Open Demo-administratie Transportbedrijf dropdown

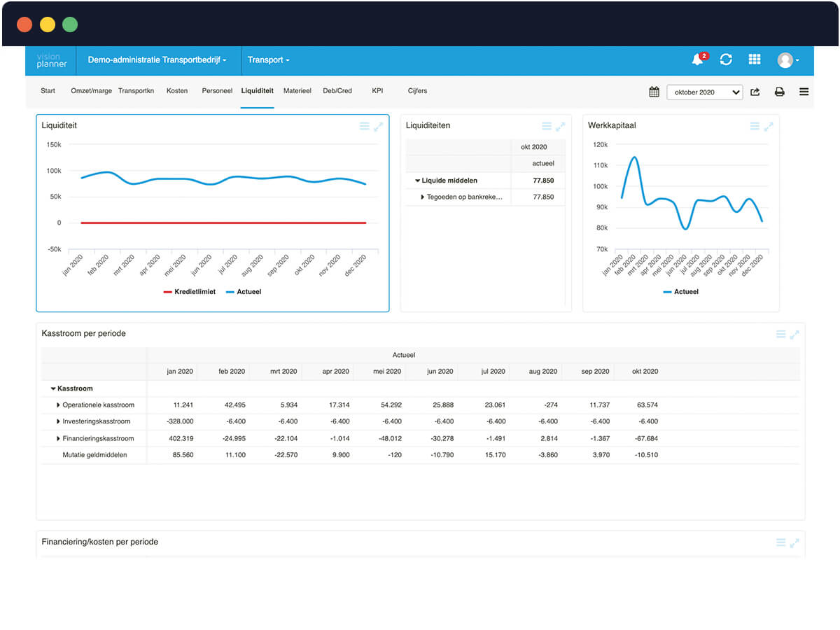pyautogui.click(x=157, y=60)
